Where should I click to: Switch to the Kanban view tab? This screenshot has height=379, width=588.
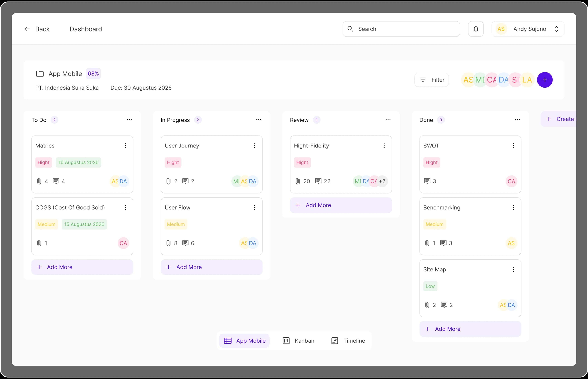point(298,341)
